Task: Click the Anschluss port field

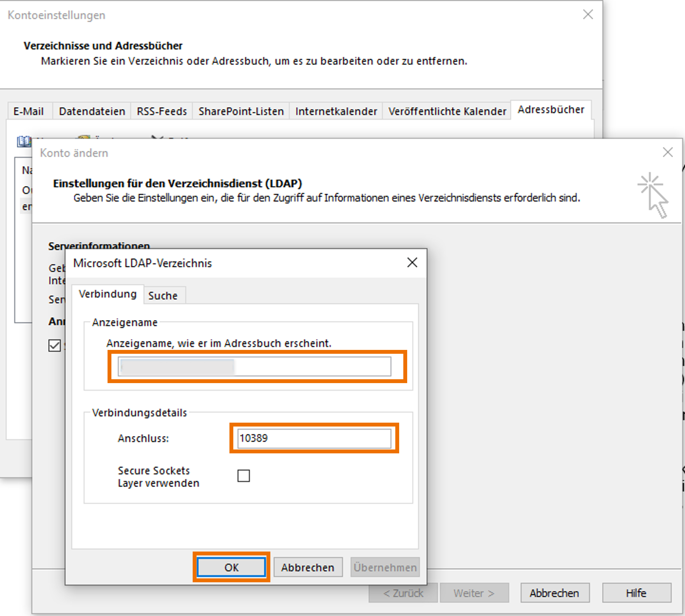Action: pyautogui.click(x=314, y=438)
